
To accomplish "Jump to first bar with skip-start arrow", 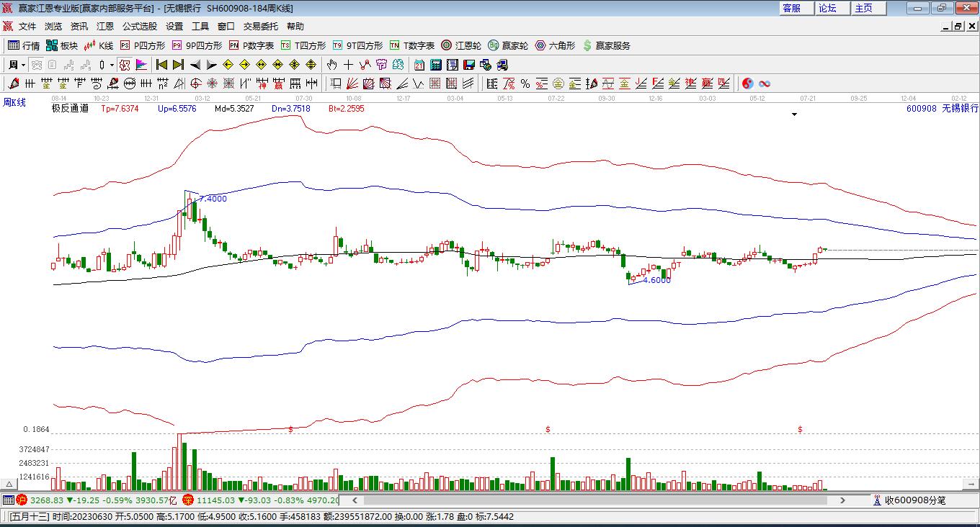I will [x=161, y=65].
